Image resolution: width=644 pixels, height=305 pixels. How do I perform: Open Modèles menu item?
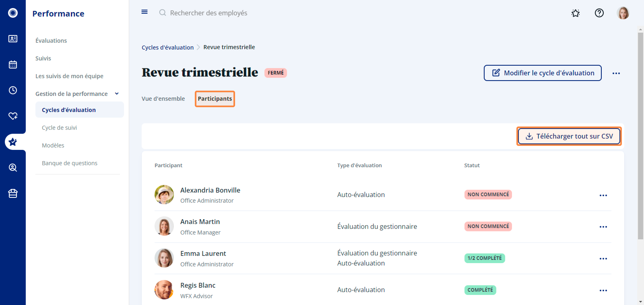(x=53, y=145)
